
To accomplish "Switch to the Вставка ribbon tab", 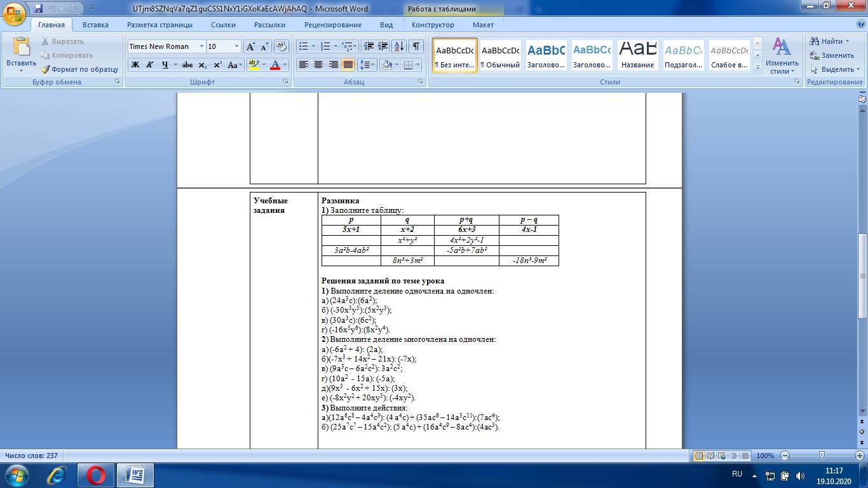I will [95, 25].
